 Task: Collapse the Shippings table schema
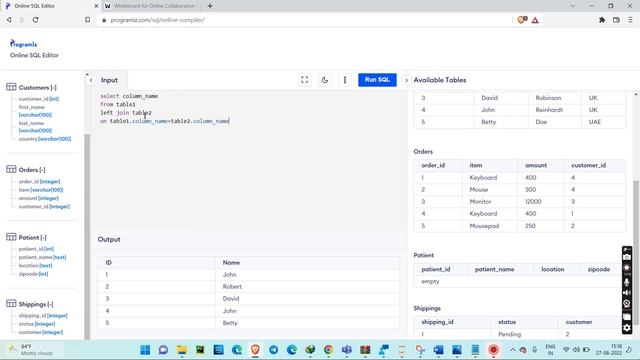(x=50, y=304)
